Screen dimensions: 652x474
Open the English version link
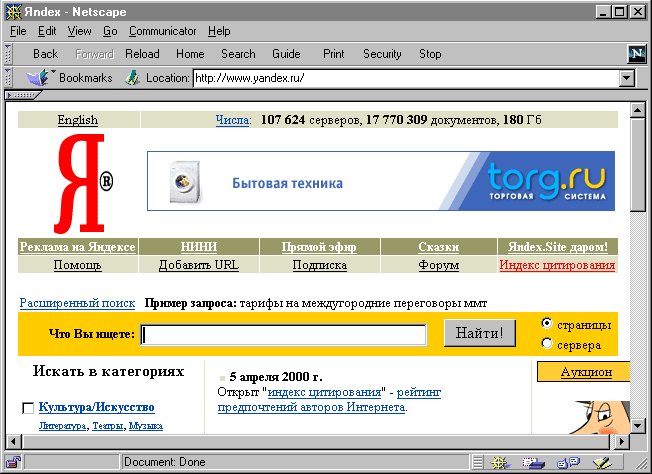(x=78, y=120)
